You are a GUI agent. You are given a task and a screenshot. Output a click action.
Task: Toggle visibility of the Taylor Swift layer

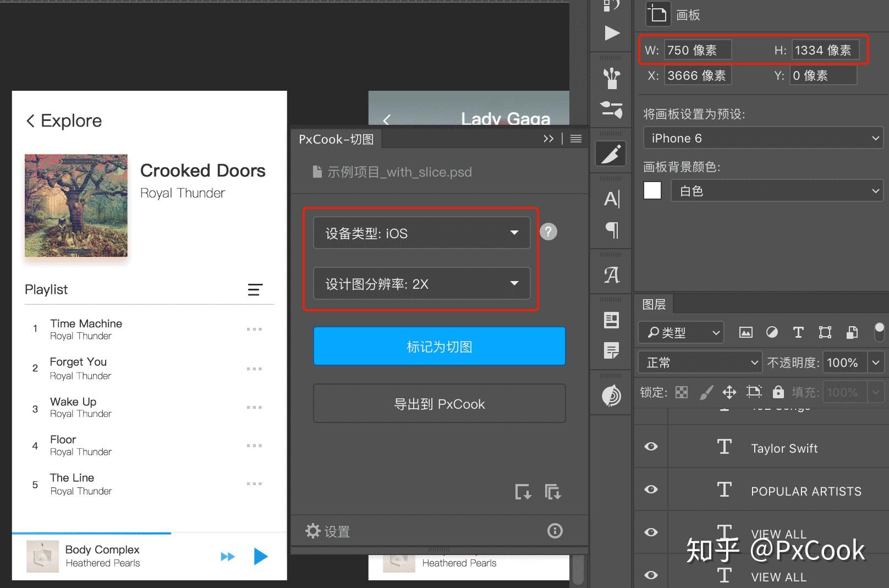tap(651, 447)
